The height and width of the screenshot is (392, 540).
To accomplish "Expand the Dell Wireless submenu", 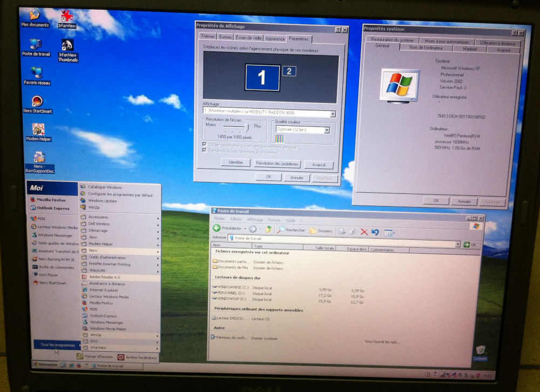I will [120, 224].
